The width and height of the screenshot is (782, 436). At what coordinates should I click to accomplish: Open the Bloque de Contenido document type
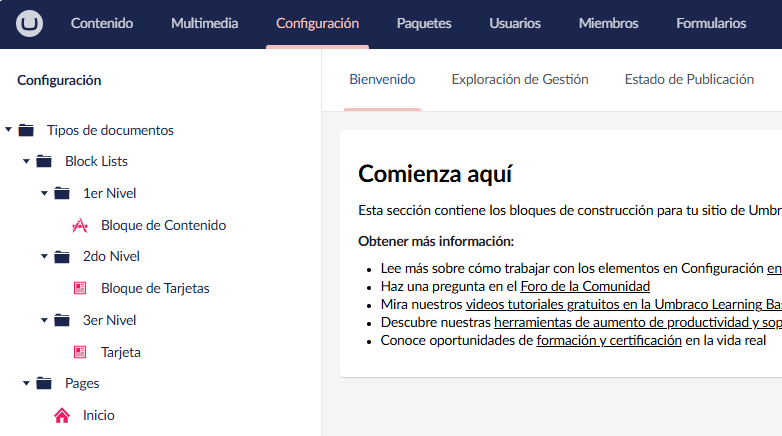tap(164, 225)
